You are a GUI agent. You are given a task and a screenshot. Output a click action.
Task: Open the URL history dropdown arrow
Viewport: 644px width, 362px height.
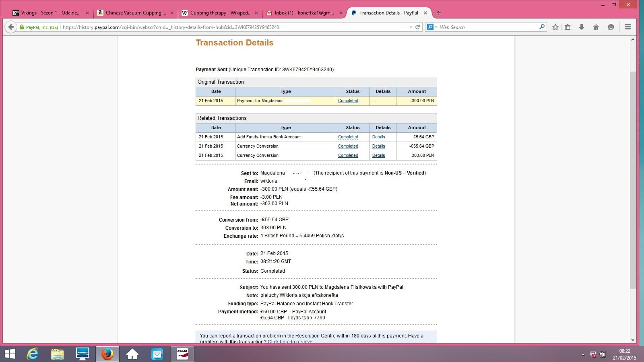(x=411, y=27)
